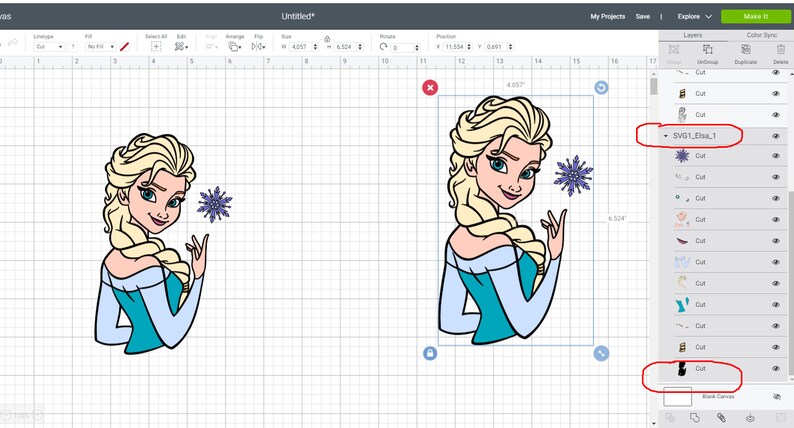Toggle visibility of the lips layer
This screenshot has width=794, height=428.
(x=775, y=241)
